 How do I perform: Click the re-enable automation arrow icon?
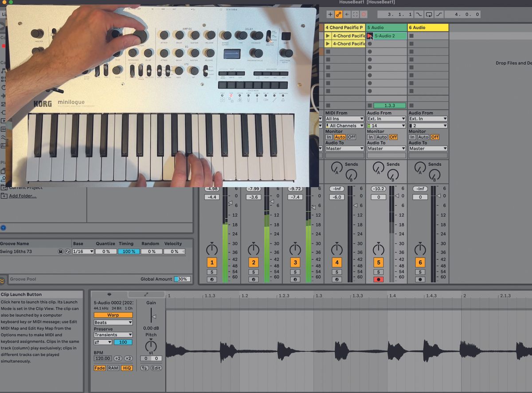tap(347, 14)
